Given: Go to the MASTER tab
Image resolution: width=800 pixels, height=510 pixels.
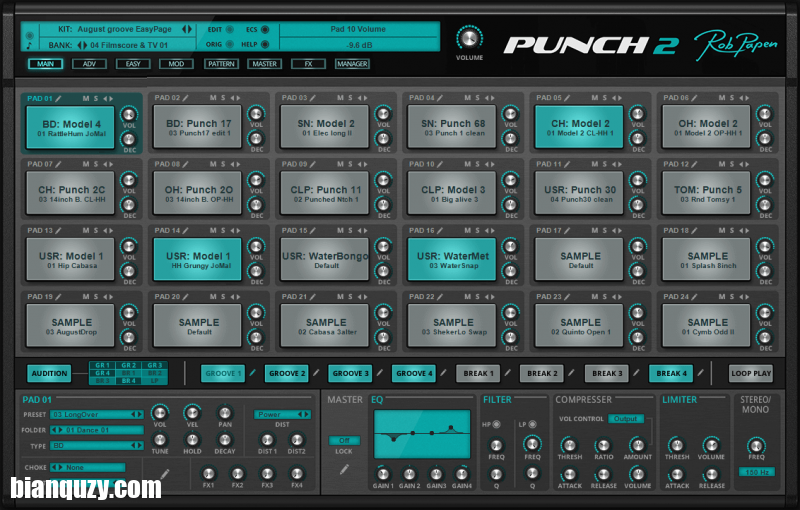Looking at the screenshot, I should pos(264,64).
